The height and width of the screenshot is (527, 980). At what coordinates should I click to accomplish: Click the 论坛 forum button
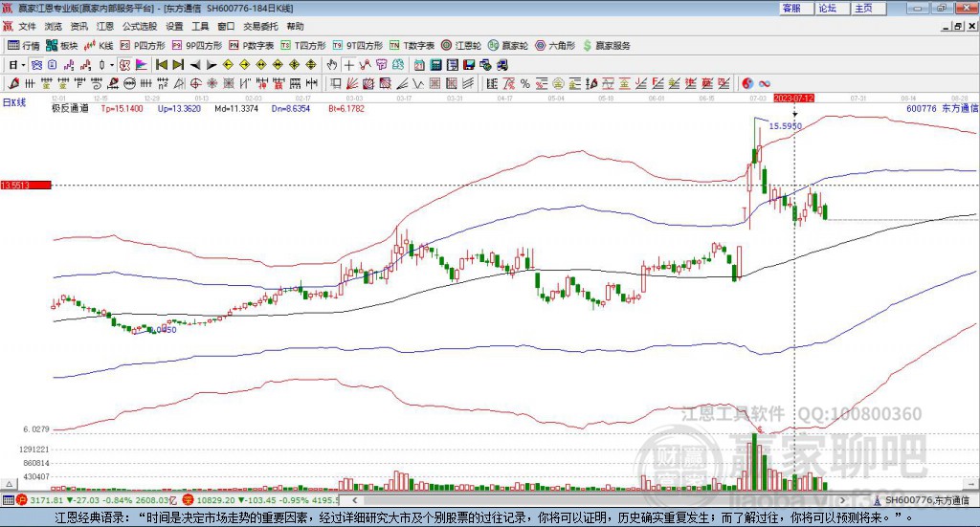pos(832,8)
